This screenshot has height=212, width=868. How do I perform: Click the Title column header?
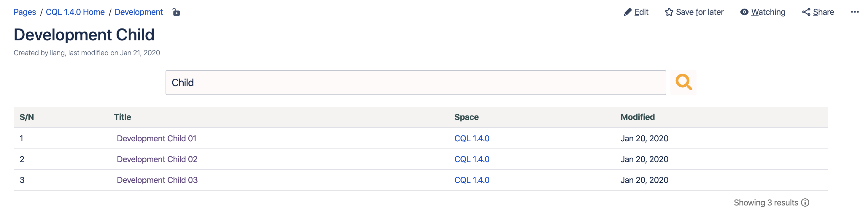coord(122,117)
